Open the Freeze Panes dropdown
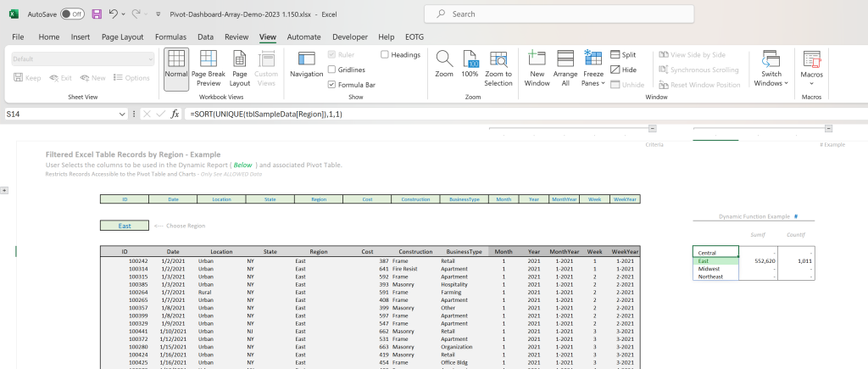 (593, 70)
